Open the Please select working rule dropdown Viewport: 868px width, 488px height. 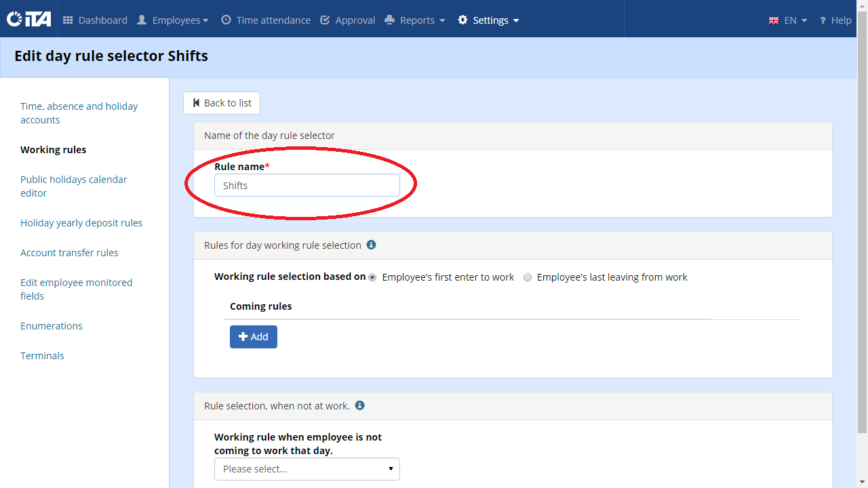click(x=307, y=469)
